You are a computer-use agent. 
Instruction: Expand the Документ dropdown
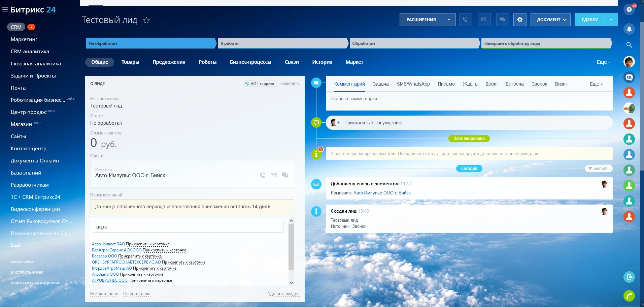551,20
